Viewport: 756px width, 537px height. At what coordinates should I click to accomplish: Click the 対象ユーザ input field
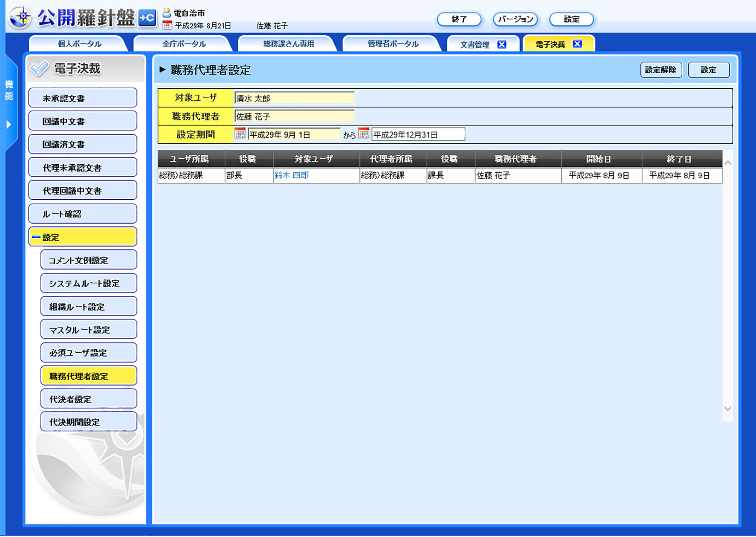tap(294, 98)
